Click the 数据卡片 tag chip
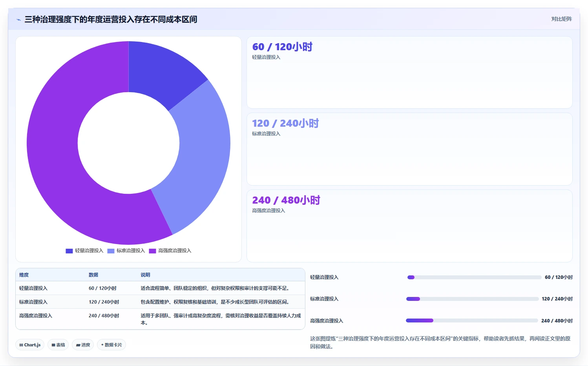Screen dimensions: 588x366 click(111, 345)
